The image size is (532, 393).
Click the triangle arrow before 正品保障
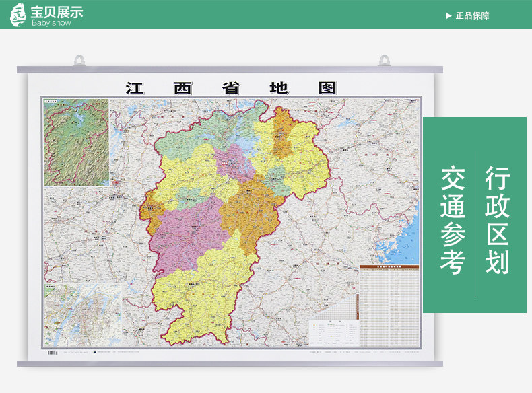point(449,16)
